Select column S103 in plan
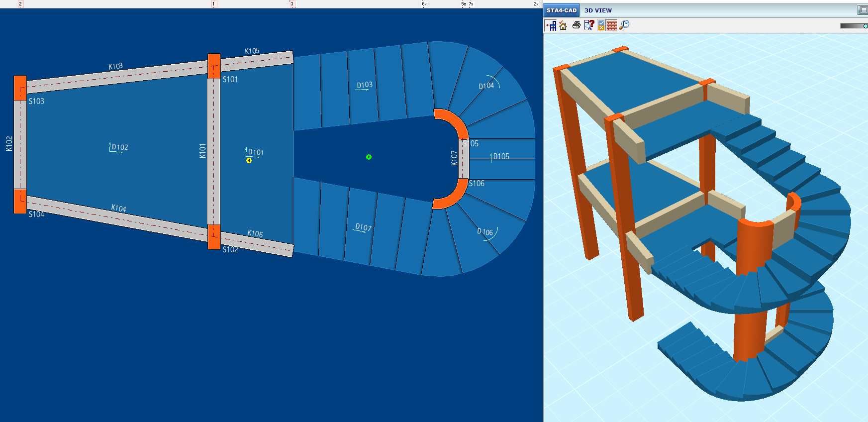This screenshot has height=422, width=868. coord(20,88)
